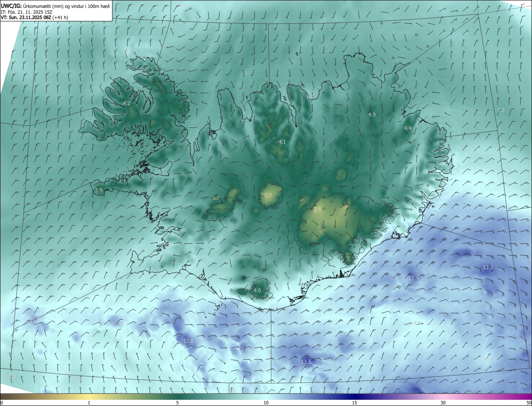
Task: Select the IT: Fös. 21. 11. 2025 15Z line
Action: pos(26,12)
